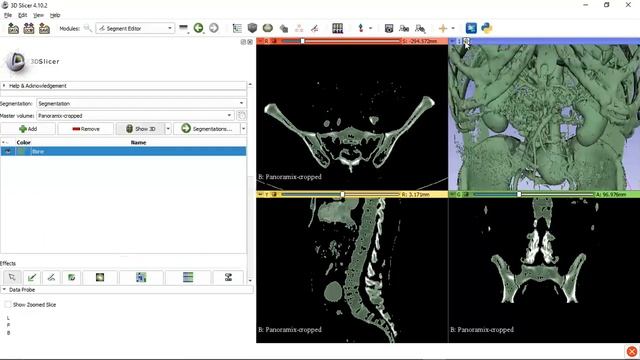Select the no-editing arrow effect
Screen dimensions: 640x360
coord(12,277)
